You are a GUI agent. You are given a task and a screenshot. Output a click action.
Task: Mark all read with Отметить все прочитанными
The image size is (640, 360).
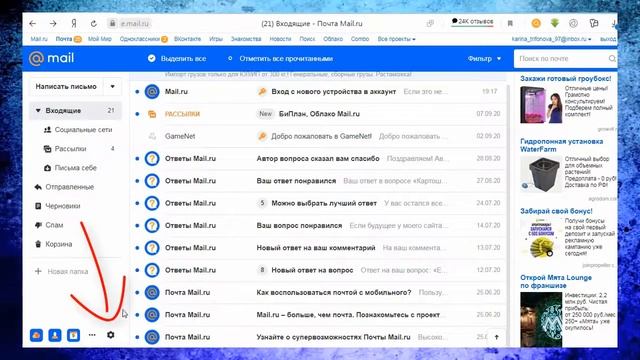280,58
